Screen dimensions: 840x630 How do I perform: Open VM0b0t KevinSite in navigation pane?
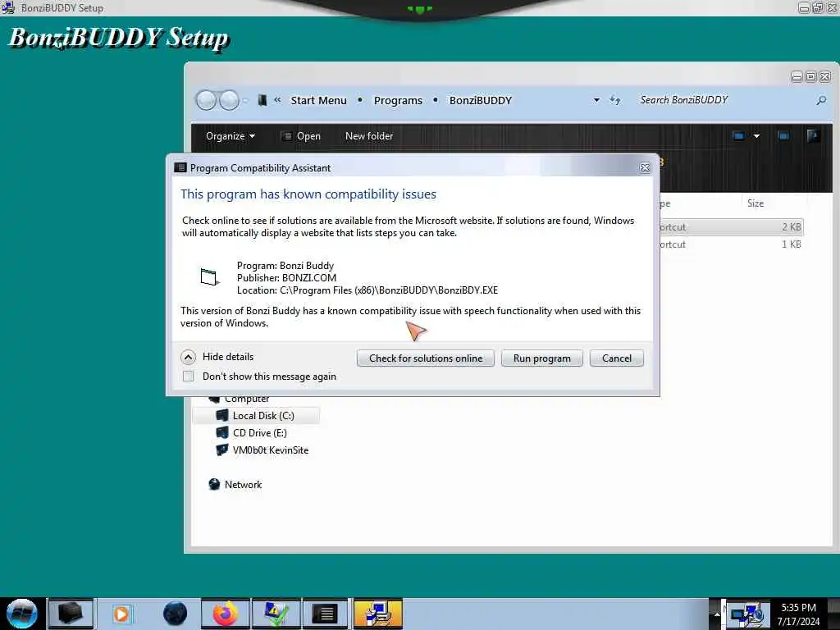271,450
